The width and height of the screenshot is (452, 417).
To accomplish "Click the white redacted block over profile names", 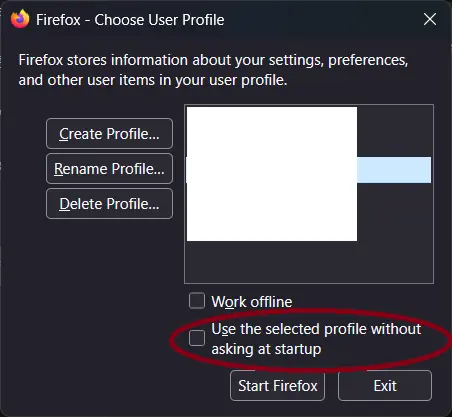I will click(272, 174).
